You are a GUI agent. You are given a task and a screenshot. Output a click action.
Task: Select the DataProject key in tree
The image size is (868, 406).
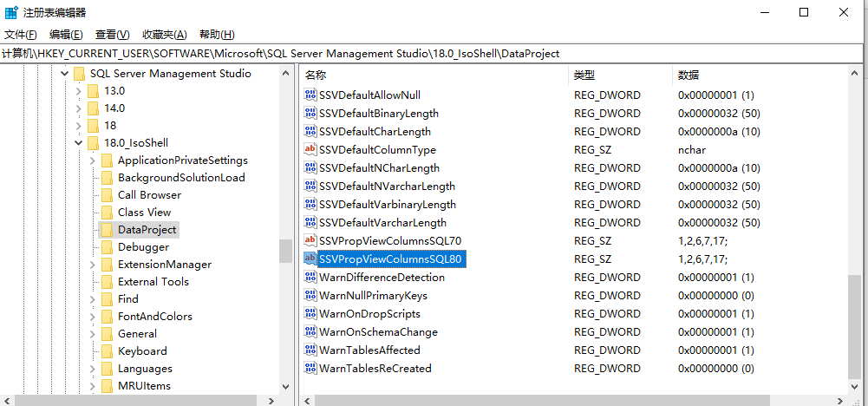click(147, 230)
